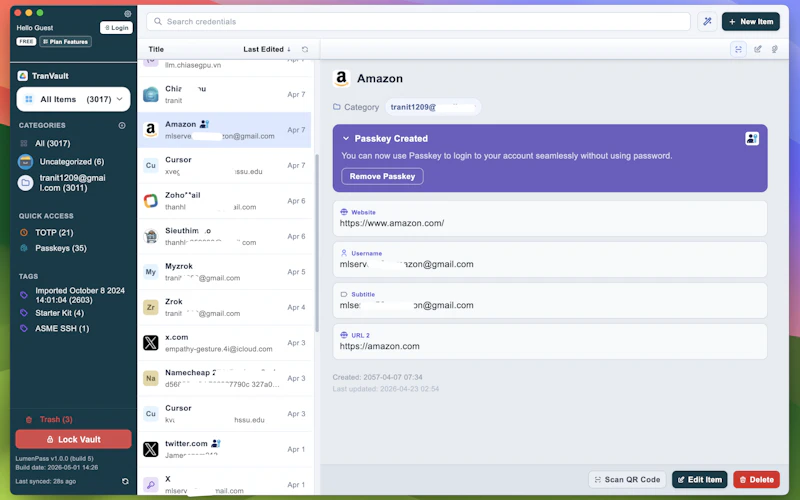The image size is (800, 500).
Task: Open the twitter.com list entry
Action: pyautogui.click(x=224, y=449)
